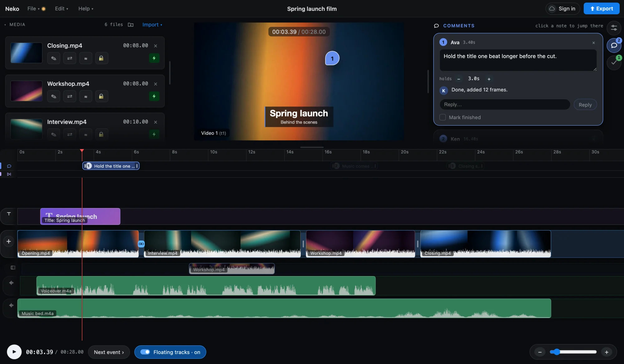Increase the holds value with plus
624x364 pixels.
click(489, 79)
